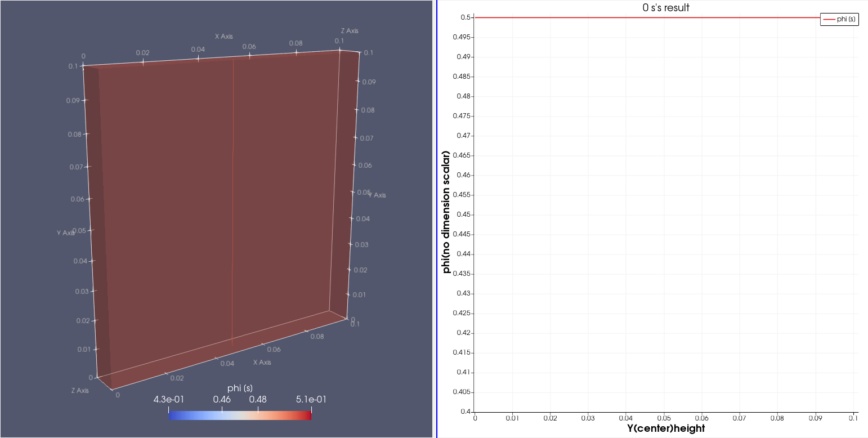Image resolution: width=868 pixels, height=438 pixels.
Task: Select the phi (s) title above the color bar
Action: click(240, 388)
